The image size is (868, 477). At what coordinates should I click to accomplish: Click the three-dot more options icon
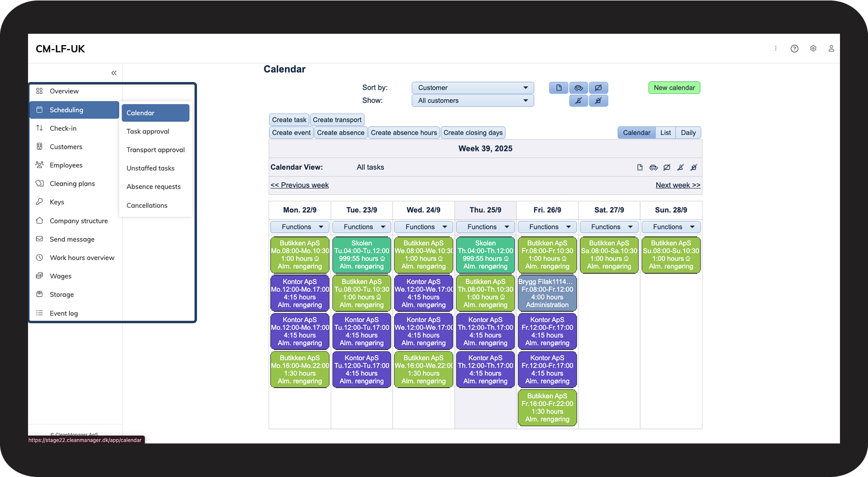tap(776, 49)
